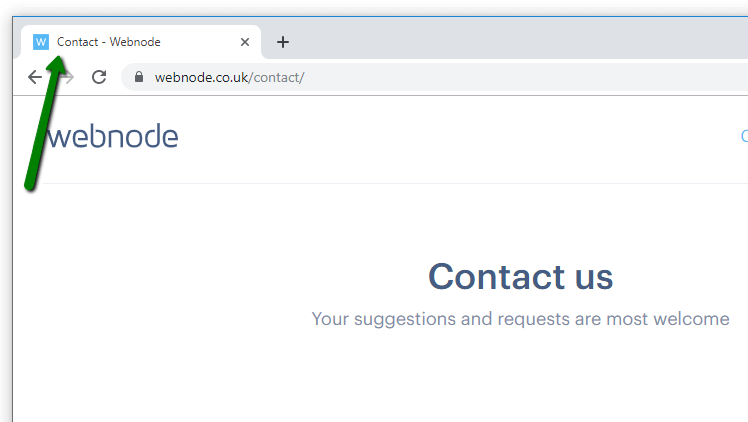Click the green arrow annotation
Viewport: 748px width, 422px height.
coord(40,125)
